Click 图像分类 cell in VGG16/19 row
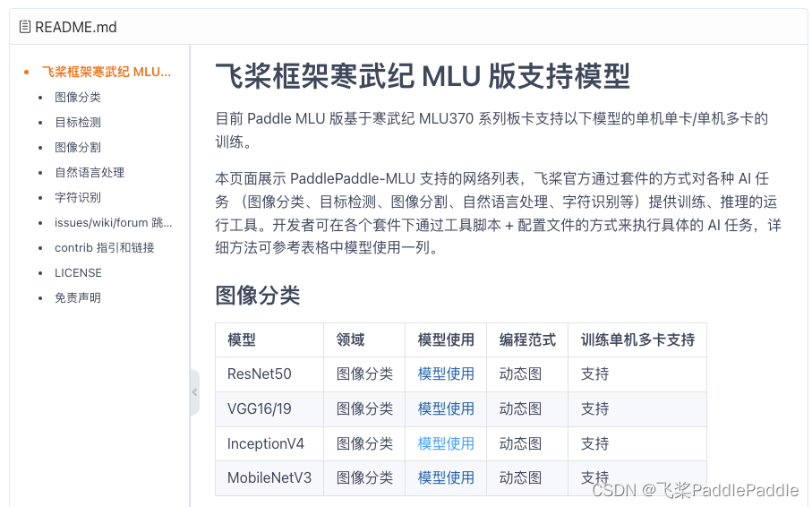The height and width of the screenshot is (507, 812). pos(364,409)
